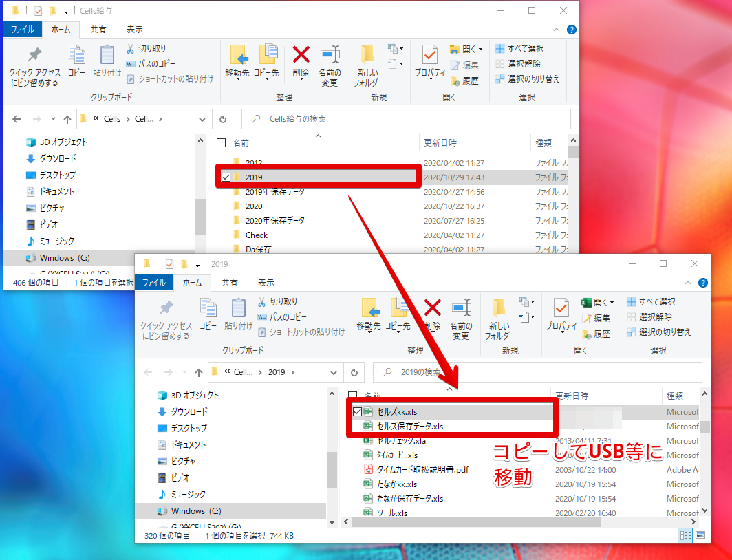Select 2020年保存データ folder
The height and width of the screenshot is (560, 732).
[275, 221]
